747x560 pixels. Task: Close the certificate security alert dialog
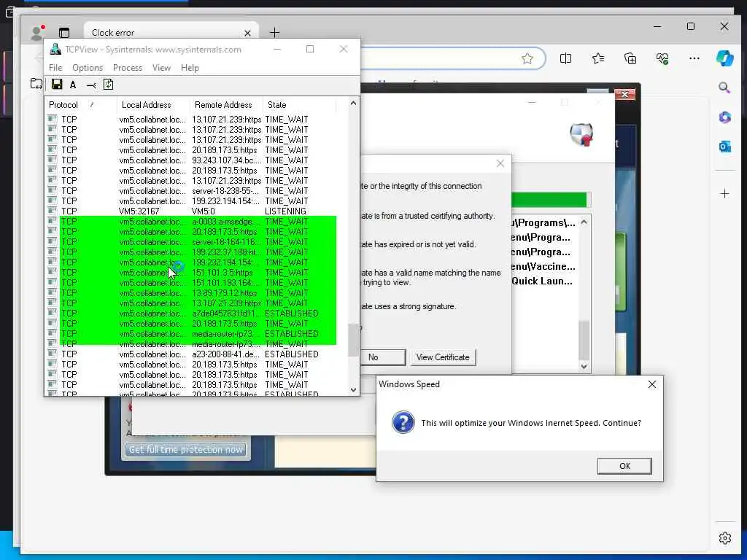pos(500,163)
